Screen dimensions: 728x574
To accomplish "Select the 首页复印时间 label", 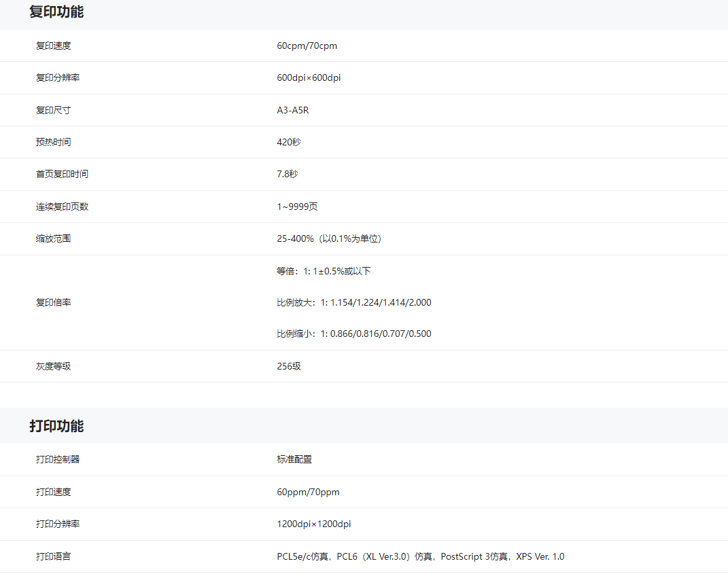I will click(x=62, y=174).
